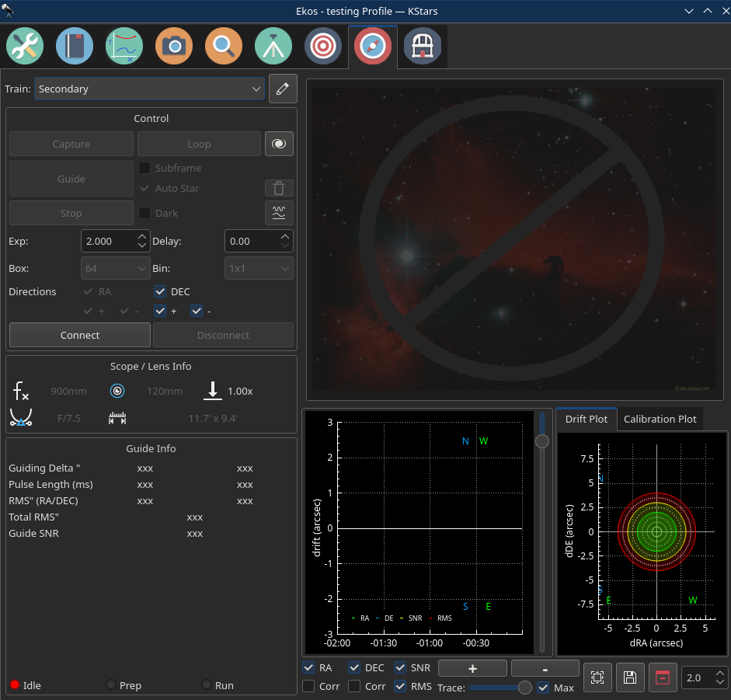Increase the Delay spinner value
The image size is (731, 700).
(x=285, y=238)
